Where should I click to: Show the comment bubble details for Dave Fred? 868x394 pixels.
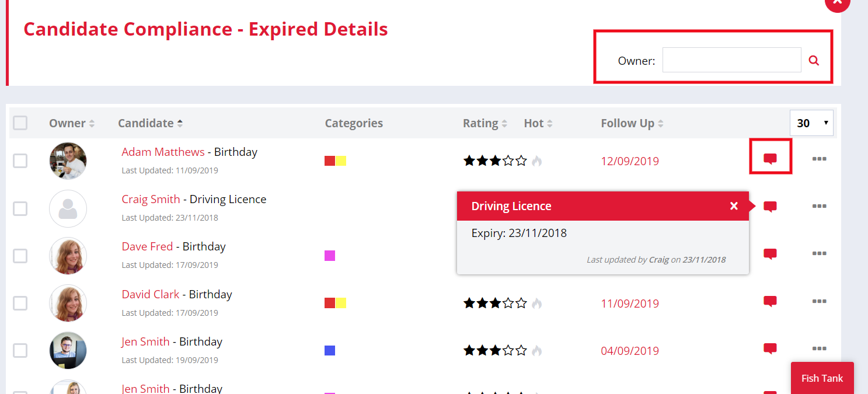[771, 254]
